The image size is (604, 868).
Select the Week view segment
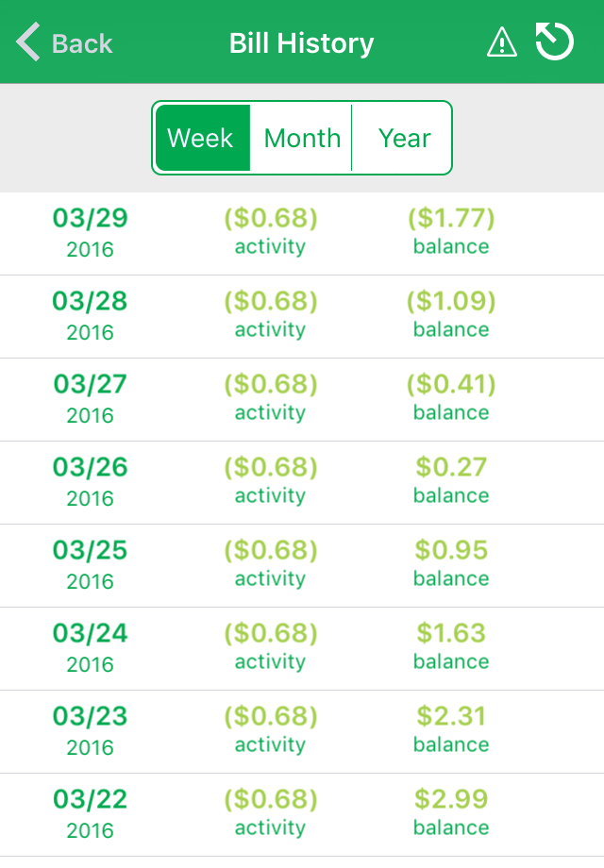tap(202, 138)
